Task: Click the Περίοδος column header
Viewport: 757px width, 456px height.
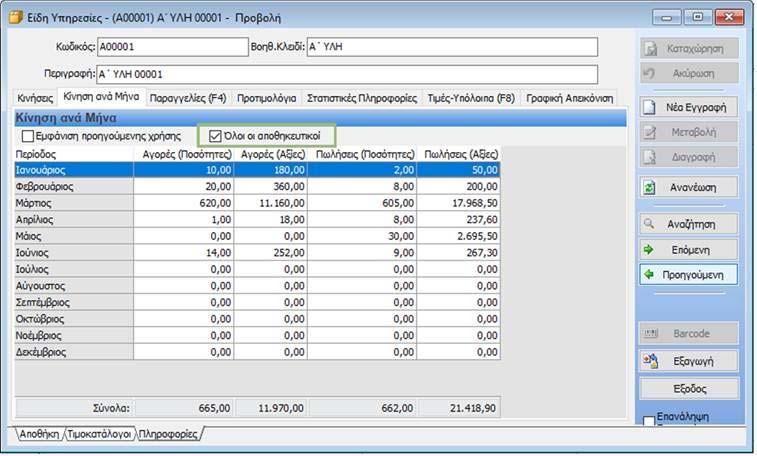Action: (74, 154)
